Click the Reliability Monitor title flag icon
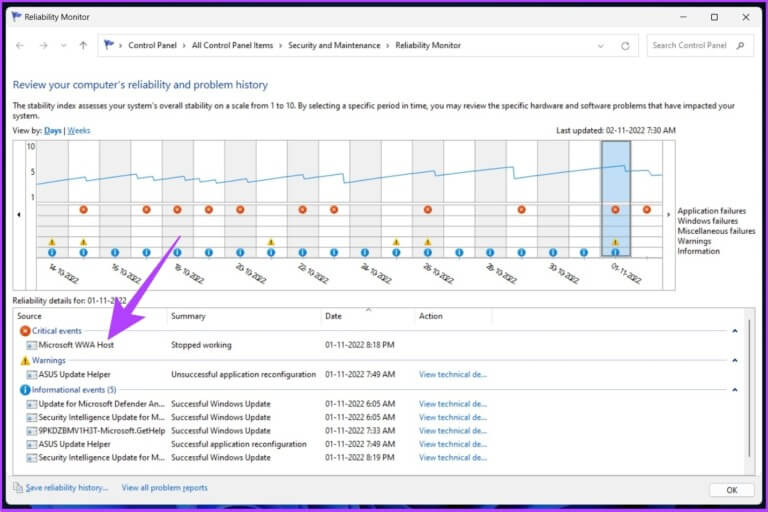The height and width of the screenshot is (512, 768). pyautogui.click(x=17, y=17)
